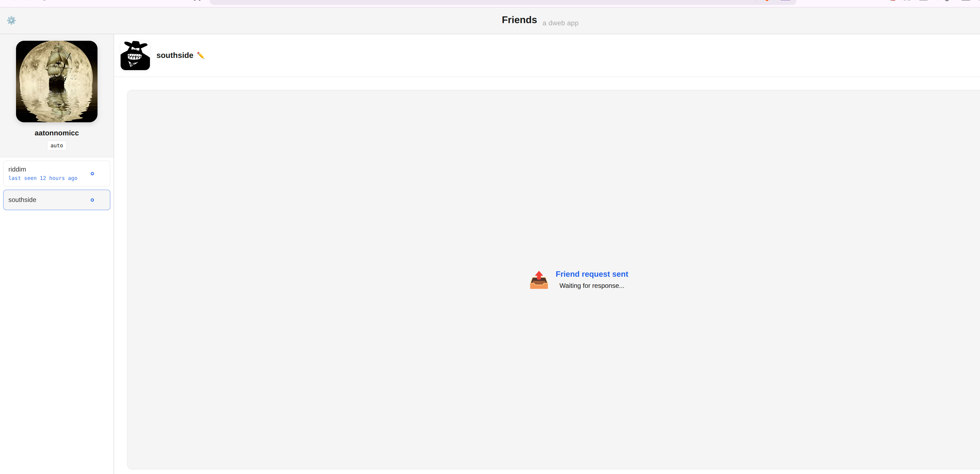Click the 'Friend request sent' heading
The image size is (980, 474).
tap(592, 274)
